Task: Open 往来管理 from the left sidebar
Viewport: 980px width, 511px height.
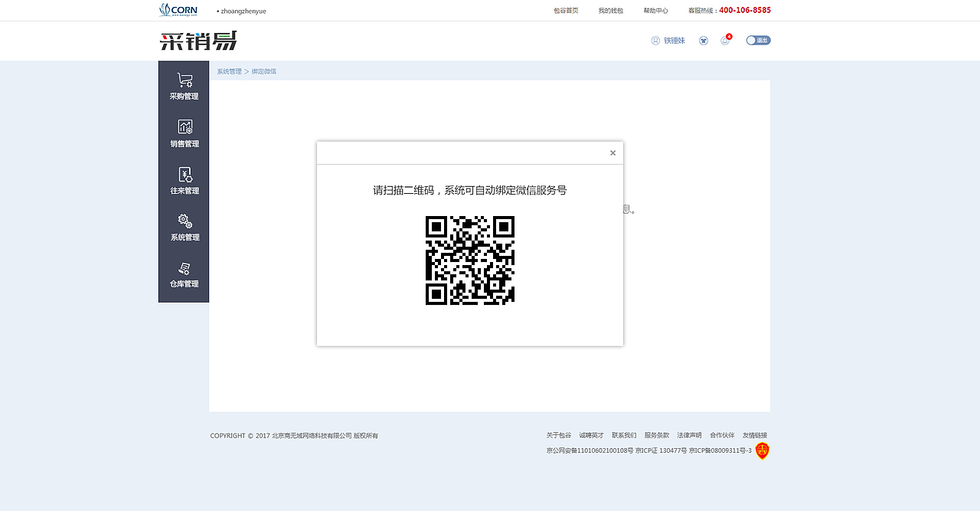Action: point(183,179)
